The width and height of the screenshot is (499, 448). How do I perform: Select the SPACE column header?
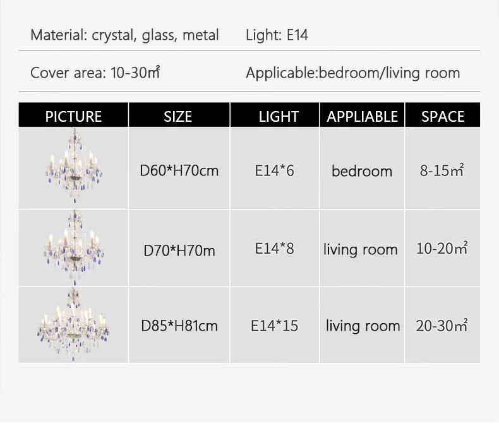click(443, 115)
